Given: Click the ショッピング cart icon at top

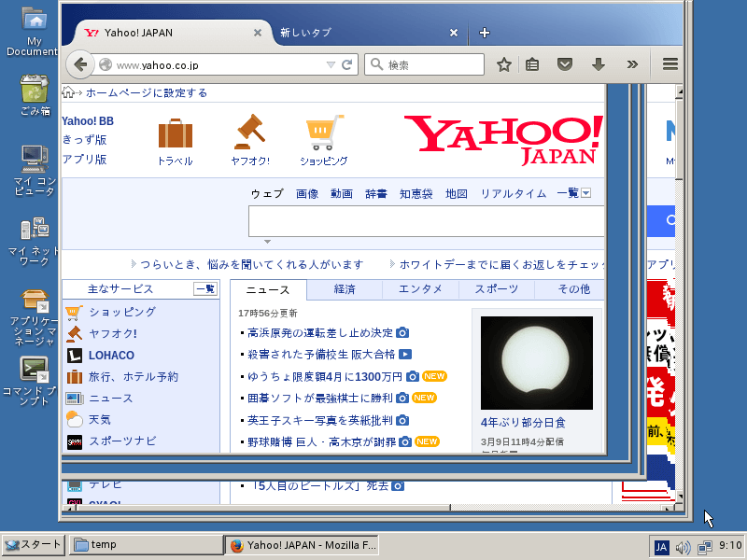Looking at the screenshot, I should 324,133.
